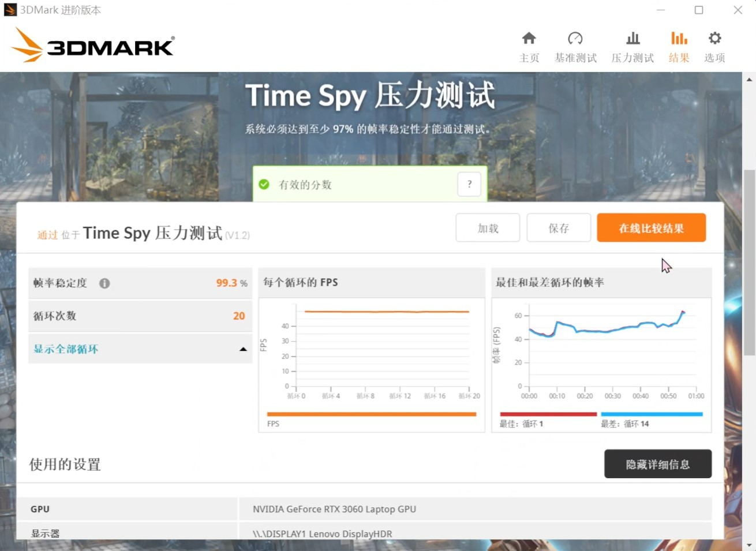Image resolution: width=756 pixels, height=551 pixels.
Task: Click the vertical scrollbar thumb
Action: [749, 263]
